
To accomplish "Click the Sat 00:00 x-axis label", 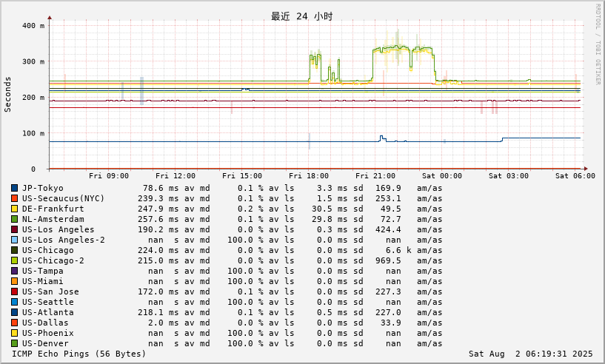I will point(442,176).
